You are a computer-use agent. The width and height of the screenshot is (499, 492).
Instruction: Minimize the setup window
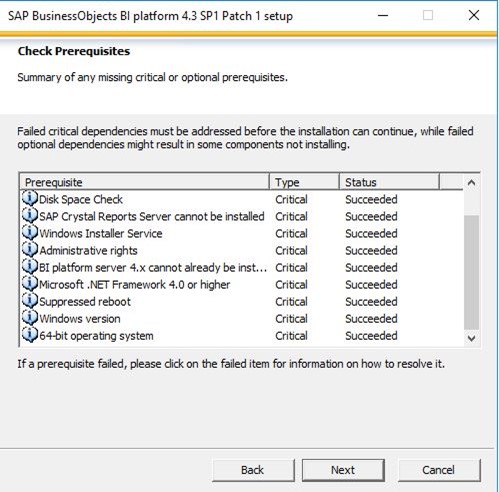[x=383, y=16]
